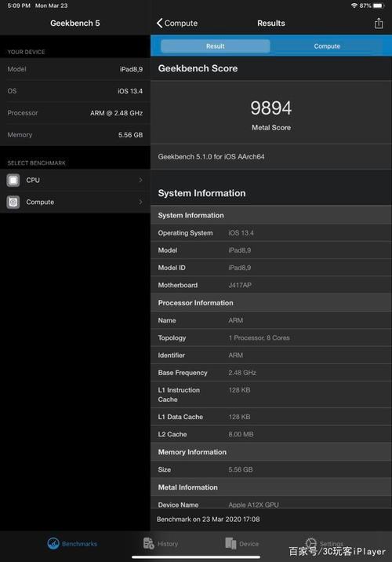Tap the Identifier ARM row

pyautogui.click(x=271, y=356)
